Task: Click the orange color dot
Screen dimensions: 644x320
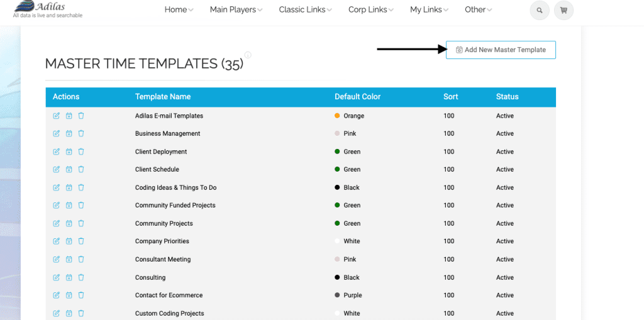Action: point(337,116)
